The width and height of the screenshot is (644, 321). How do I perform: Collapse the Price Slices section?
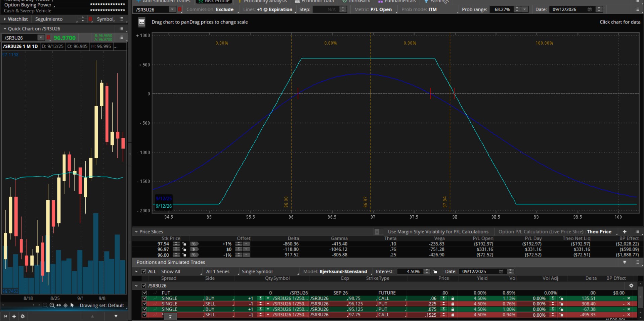pyautogui.click(x=136, y=232)
